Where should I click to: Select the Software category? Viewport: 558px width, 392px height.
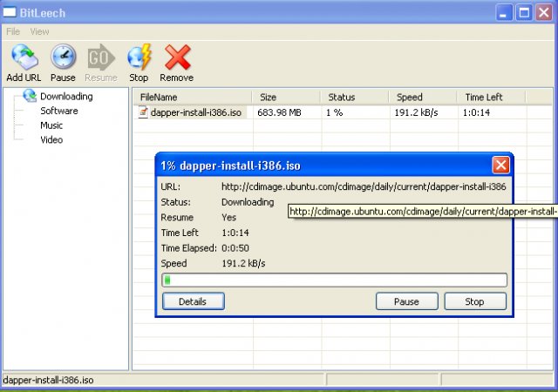coord(59,111)
